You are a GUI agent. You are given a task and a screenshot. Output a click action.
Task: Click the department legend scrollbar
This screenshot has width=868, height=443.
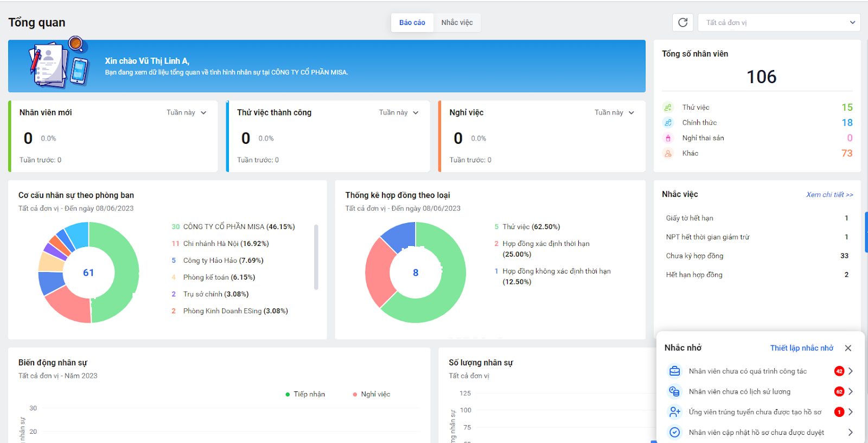click(x=316, y=257)
